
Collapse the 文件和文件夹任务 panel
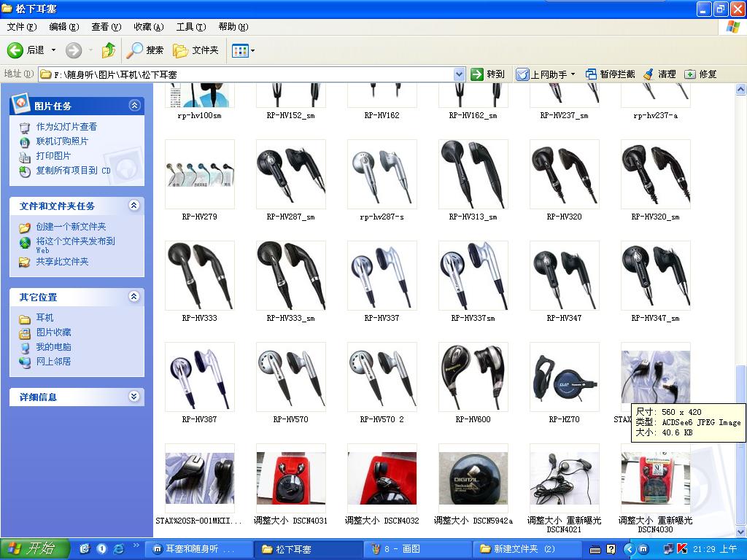tap(134, 205)
